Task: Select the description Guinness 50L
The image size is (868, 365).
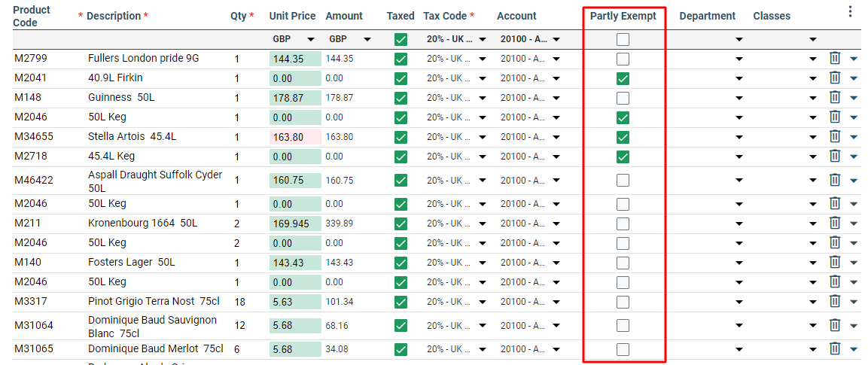Action: pyautogui.click(x=121, y=97)
